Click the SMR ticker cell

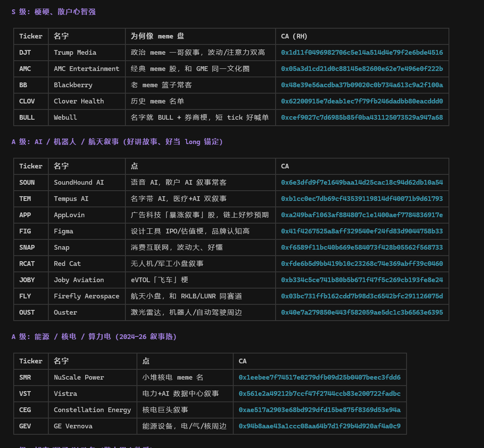tap(31, 377)
